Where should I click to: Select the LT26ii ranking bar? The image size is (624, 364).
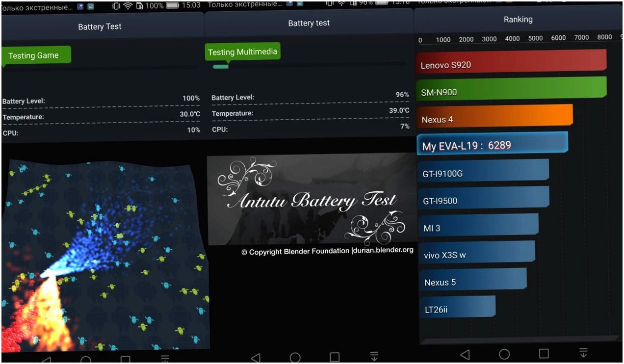click(457, 307)
